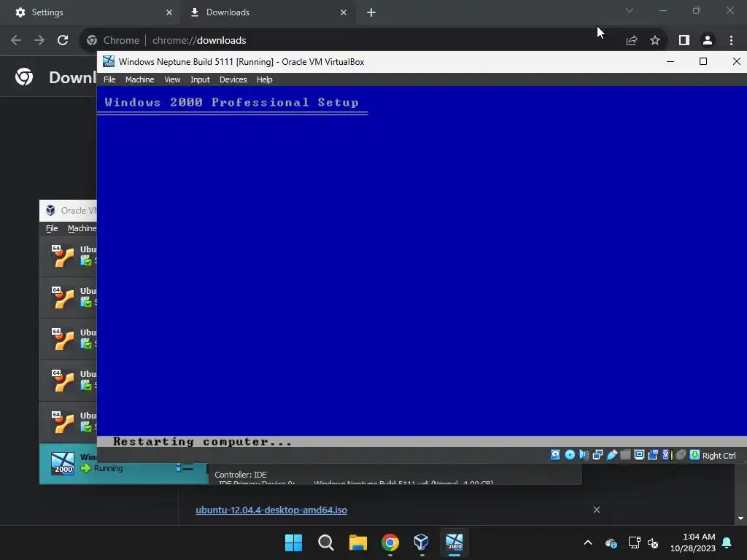This screenshot has width=747, height=560.
Task: Click the Chrome site info chip in address bar
Action: [113, 41]
